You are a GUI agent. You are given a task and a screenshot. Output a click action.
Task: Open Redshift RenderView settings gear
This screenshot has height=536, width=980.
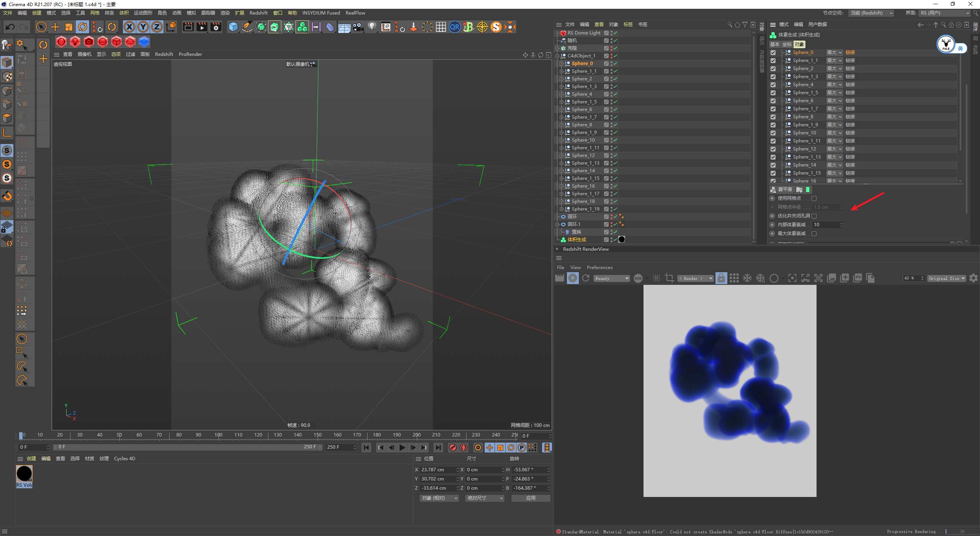pos(973,278)
